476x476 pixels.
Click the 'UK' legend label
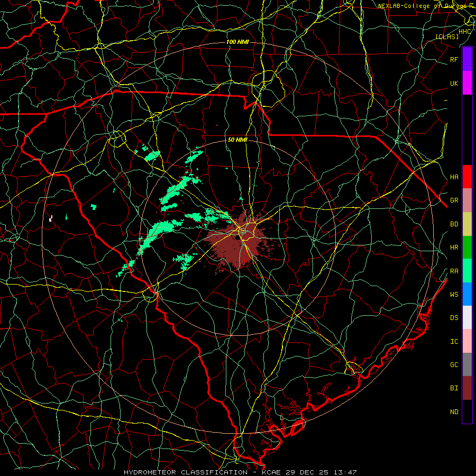coord(454,83)
